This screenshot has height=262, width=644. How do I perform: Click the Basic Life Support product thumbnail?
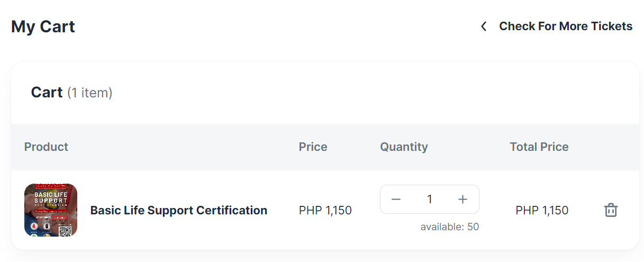click(51, 210)
